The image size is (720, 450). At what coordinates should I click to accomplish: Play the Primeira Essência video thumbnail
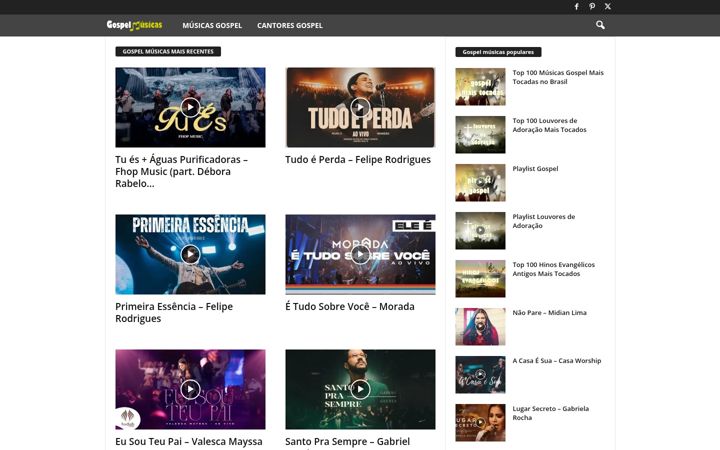click(x=190, y=254)
